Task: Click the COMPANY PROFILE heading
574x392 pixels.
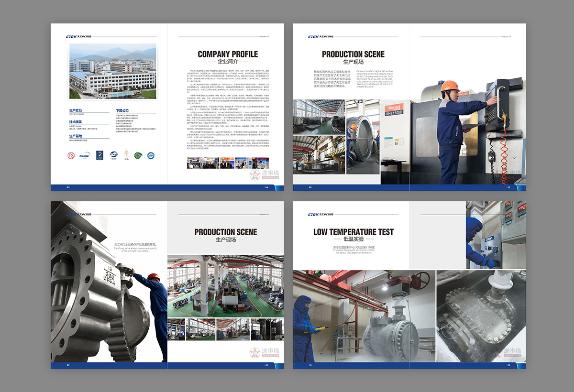Action: click(228, 54)
